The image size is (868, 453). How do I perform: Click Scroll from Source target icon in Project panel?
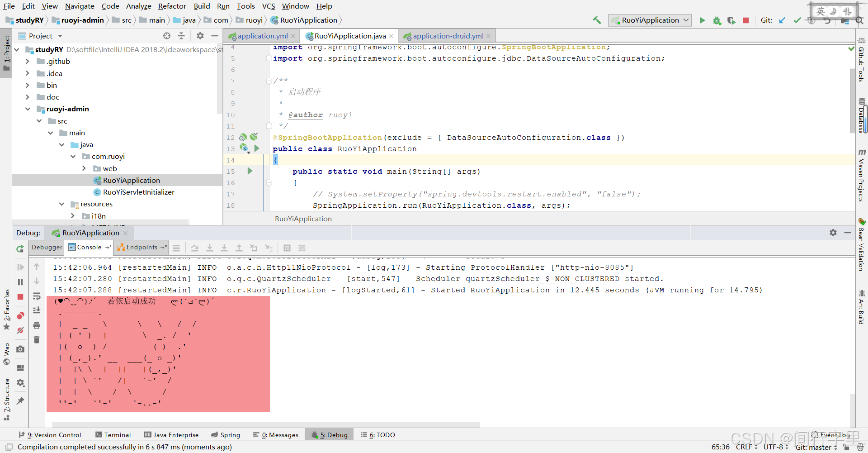pyautogui.click(x=167, y=36)
